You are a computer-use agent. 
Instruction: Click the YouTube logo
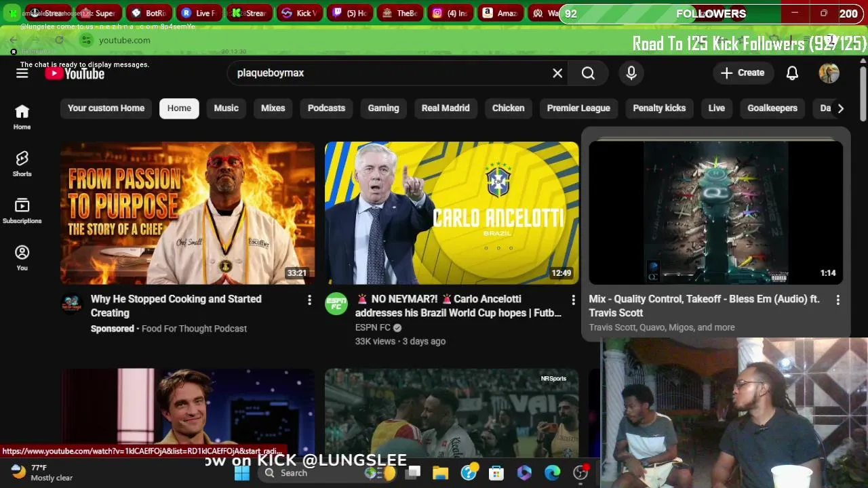pos(75,73)
